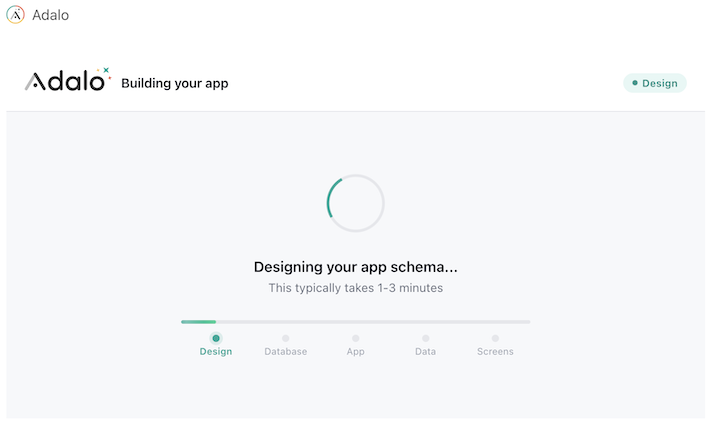Select the App step label

point(356,352)
